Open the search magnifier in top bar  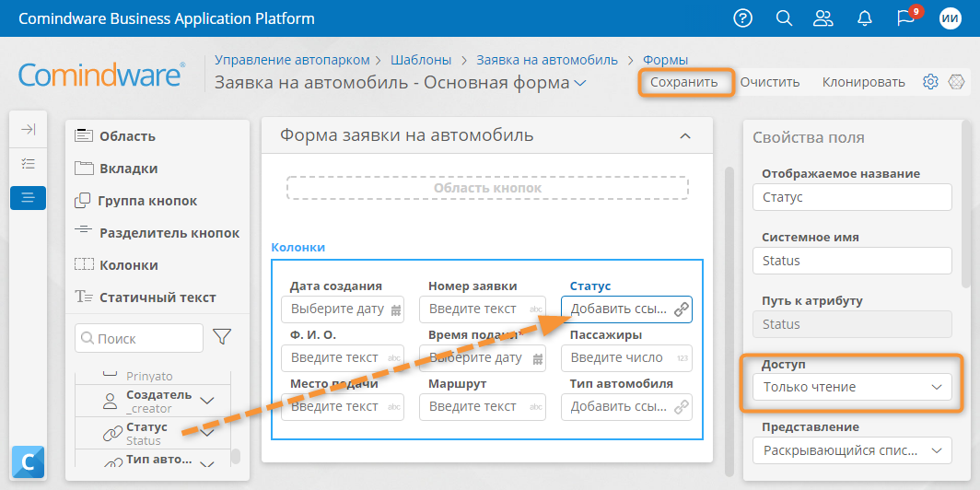pyautogui.click(x=784, y=18)
